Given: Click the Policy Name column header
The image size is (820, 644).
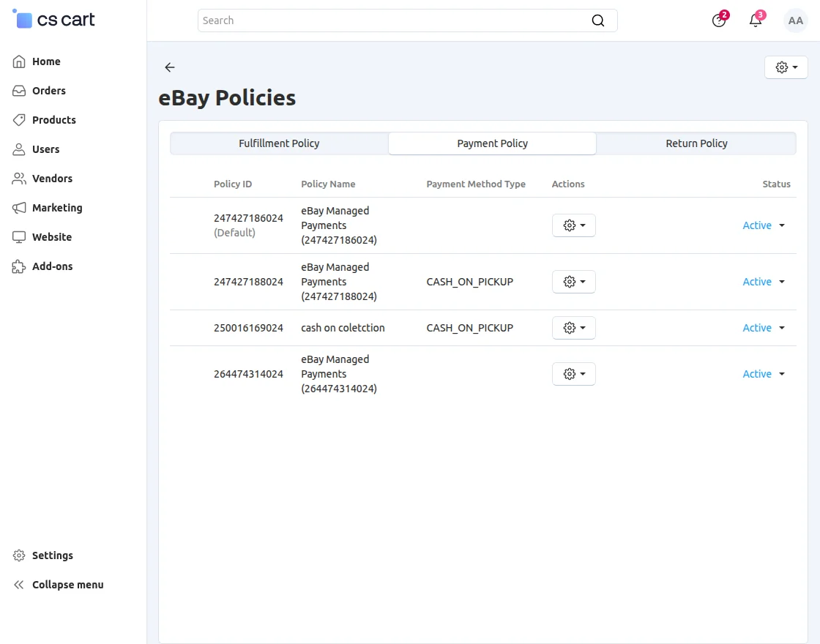Looking at the screenshot, I should (x=328, y=184).
